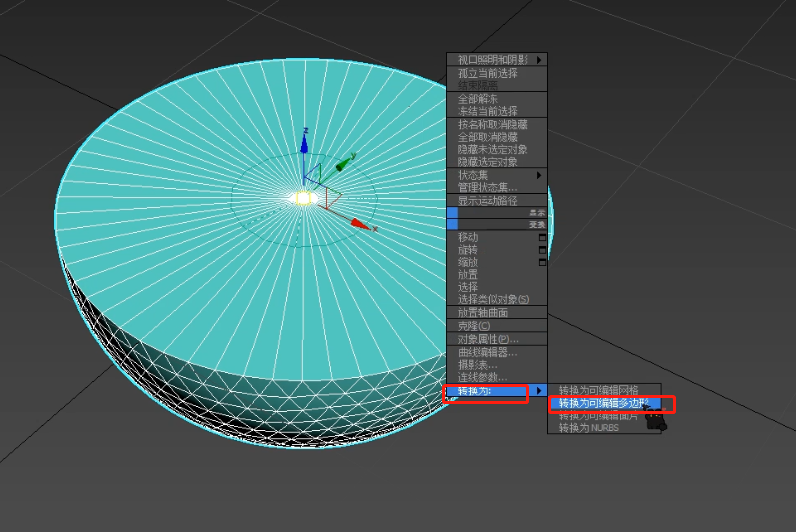Image resolution: width=796 pixels, height=532 pixels.
Task: Open rotate transform settings box beside 旋转
Action: tap(542, 250)
